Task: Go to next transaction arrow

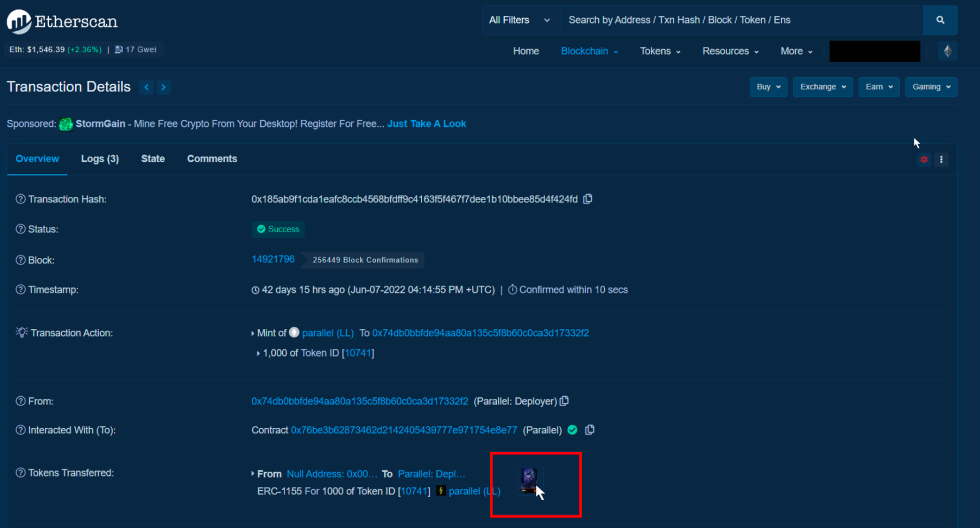Action: click(164, 87)
